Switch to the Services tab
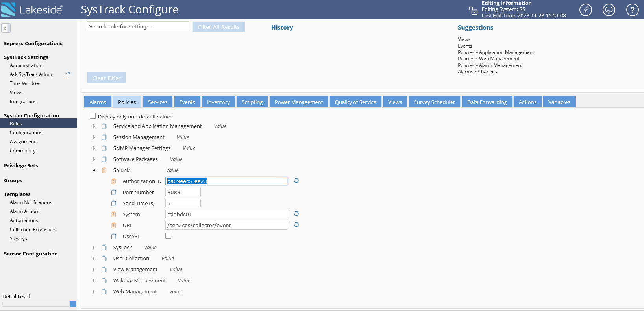 tap(157, 102)
